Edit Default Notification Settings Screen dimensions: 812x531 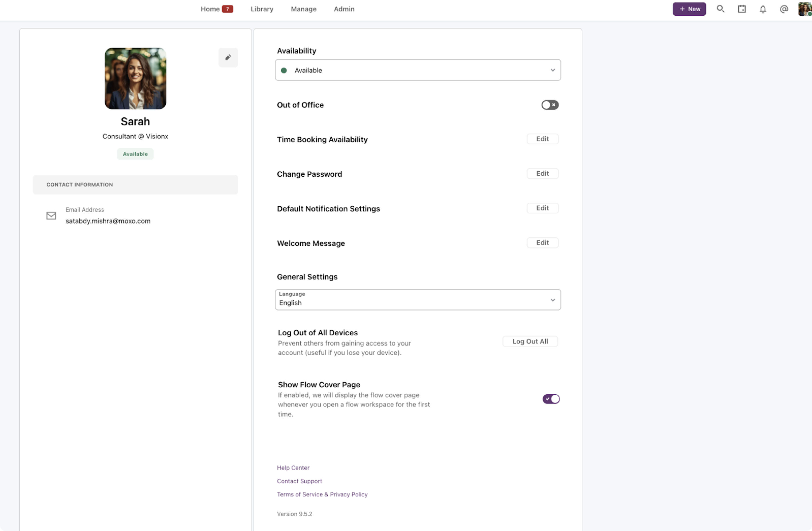[x=542, y=208]
